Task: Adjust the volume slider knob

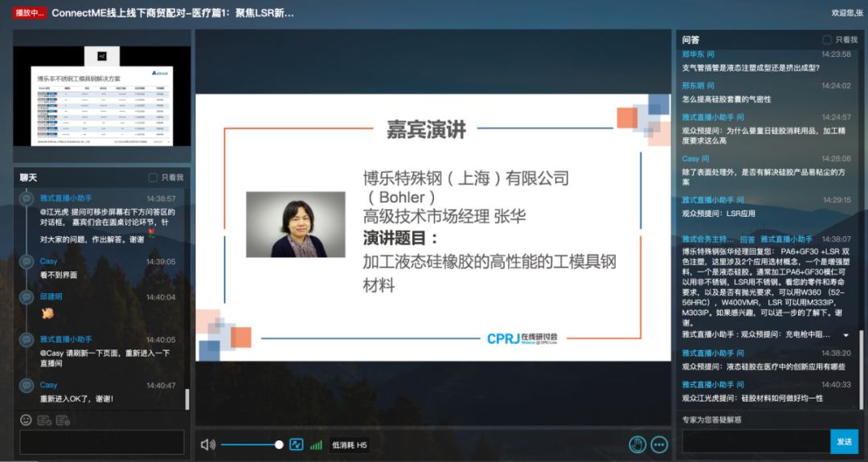Action: pos(279,444)
